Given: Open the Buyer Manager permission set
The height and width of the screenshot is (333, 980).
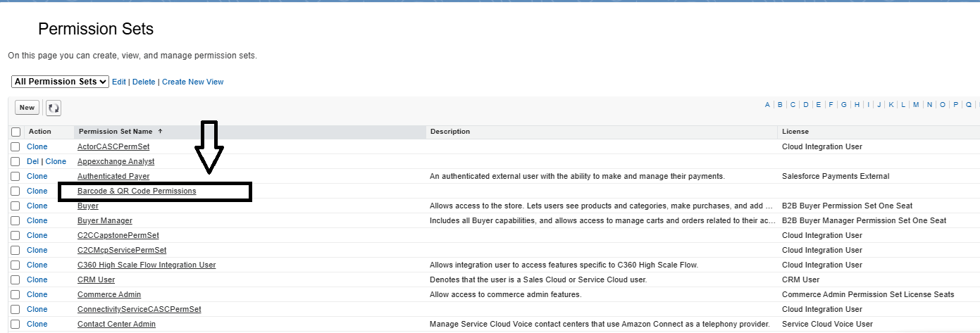Looking at the screenshot, I should click(105, 220).
